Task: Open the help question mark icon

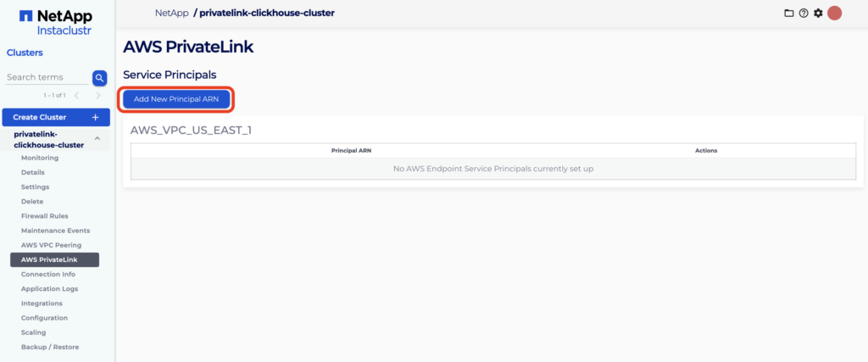Action: click(x=803, y=14)
